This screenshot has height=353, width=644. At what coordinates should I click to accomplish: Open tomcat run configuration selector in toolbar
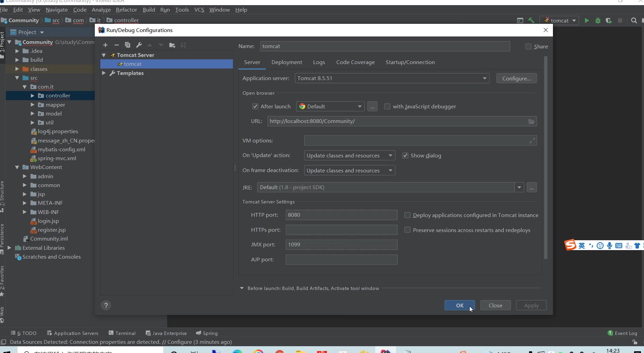click(559, 20)
